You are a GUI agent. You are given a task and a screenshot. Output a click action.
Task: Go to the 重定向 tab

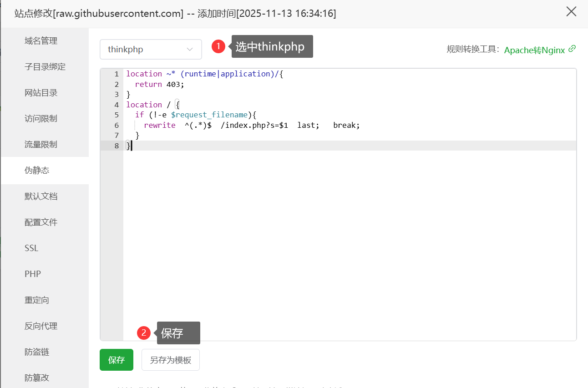pyautogui.click(x=37, y=300)
